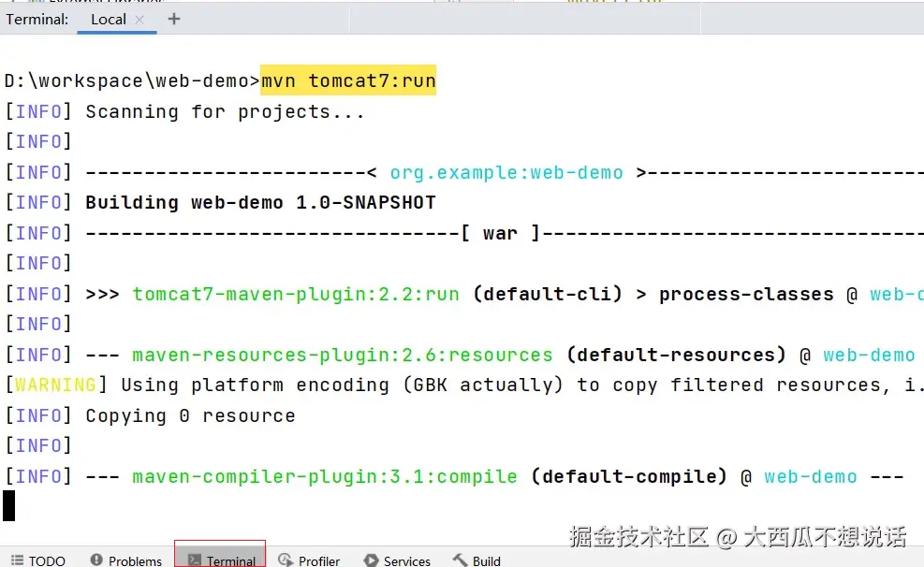Click the WARNING platform encoding line
The height and width of the screenshot is (567, 924).
click(x=463, y=385)
